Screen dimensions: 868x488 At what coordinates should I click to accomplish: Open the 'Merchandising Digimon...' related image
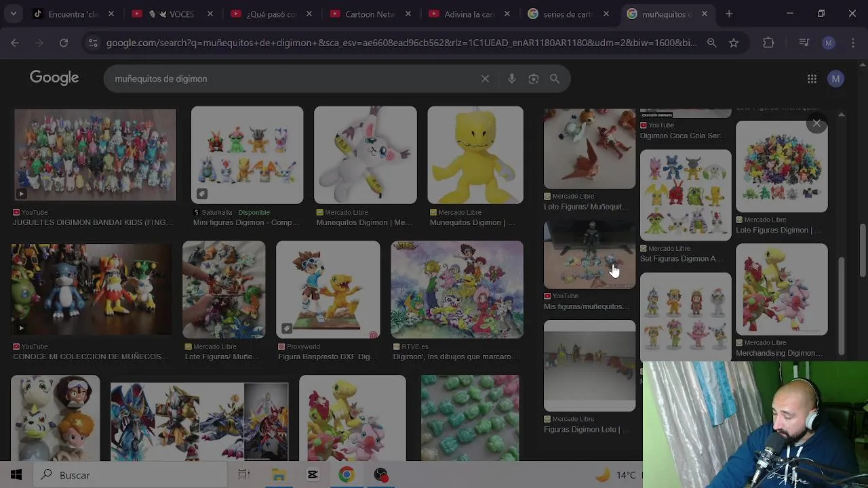click(782, 289)
